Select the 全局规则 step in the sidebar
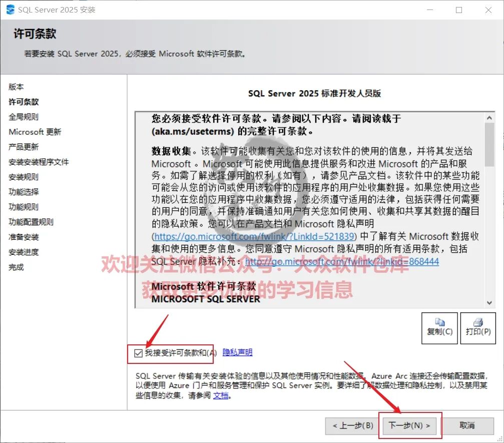The height and width of the screenshot is (443, 504). click(24, 117)
